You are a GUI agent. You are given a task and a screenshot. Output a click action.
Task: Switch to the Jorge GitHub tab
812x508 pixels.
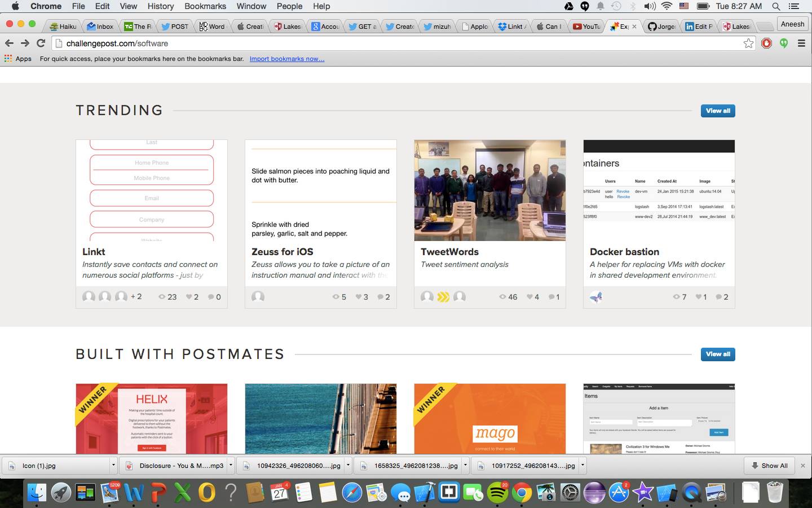661,26
